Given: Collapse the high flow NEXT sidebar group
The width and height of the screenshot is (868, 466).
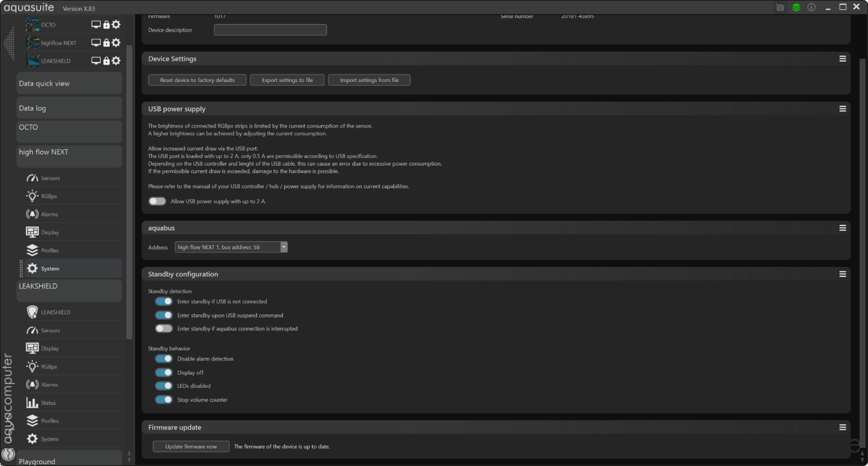Looking at the screenshot, I should (x=69, y=156).
